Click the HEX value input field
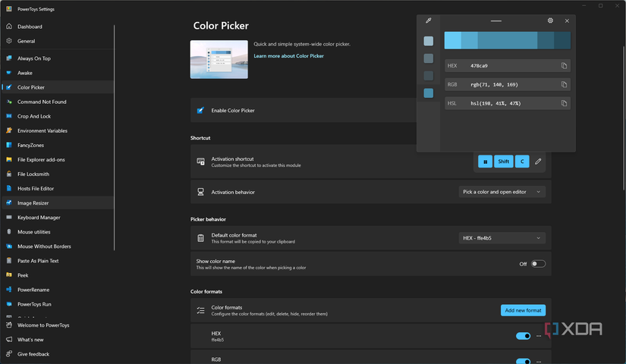The height and width of the screenshot is (364, 626). pos(508,65)
